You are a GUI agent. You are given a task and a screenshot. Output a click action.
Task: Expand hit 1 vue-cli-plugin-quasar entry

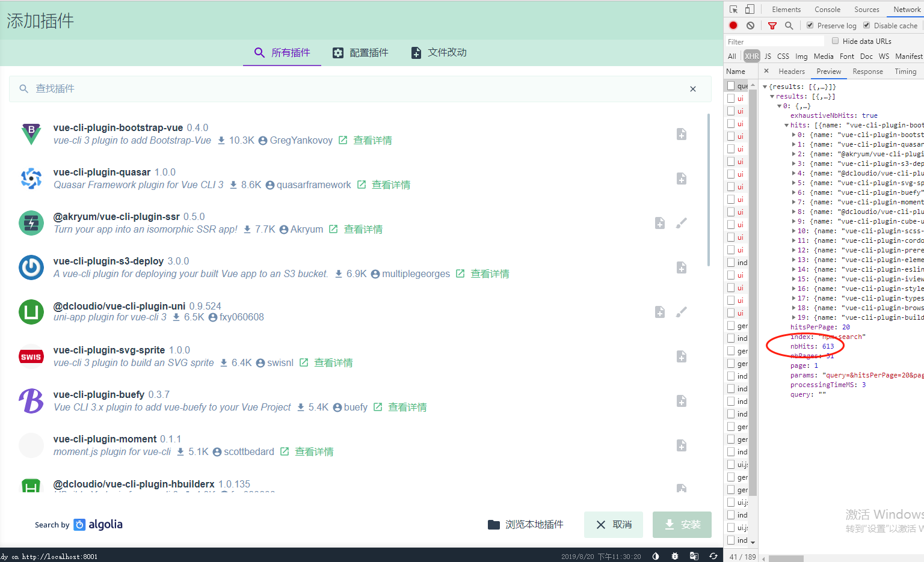coord(794,144)
